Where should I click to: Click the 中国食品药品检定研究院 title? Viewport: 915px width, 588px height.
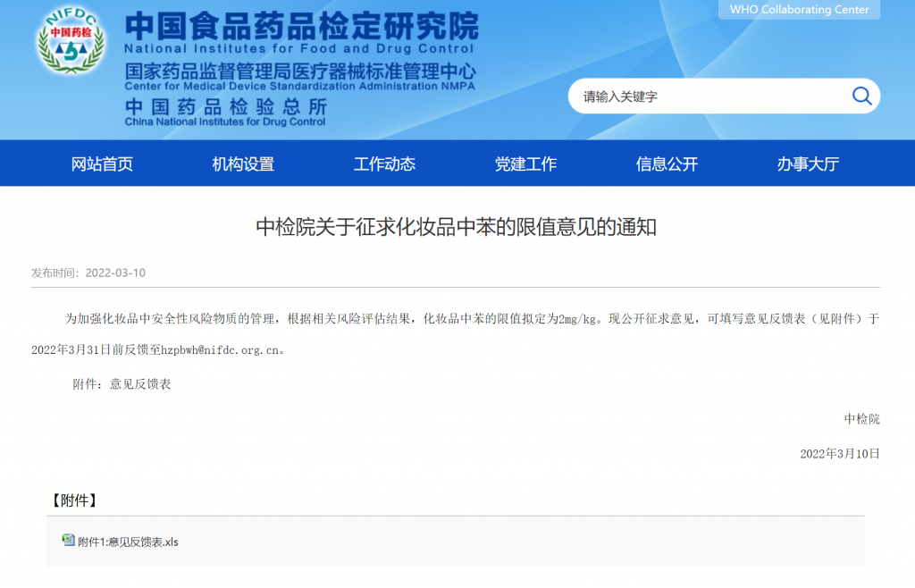click(302, 26)
